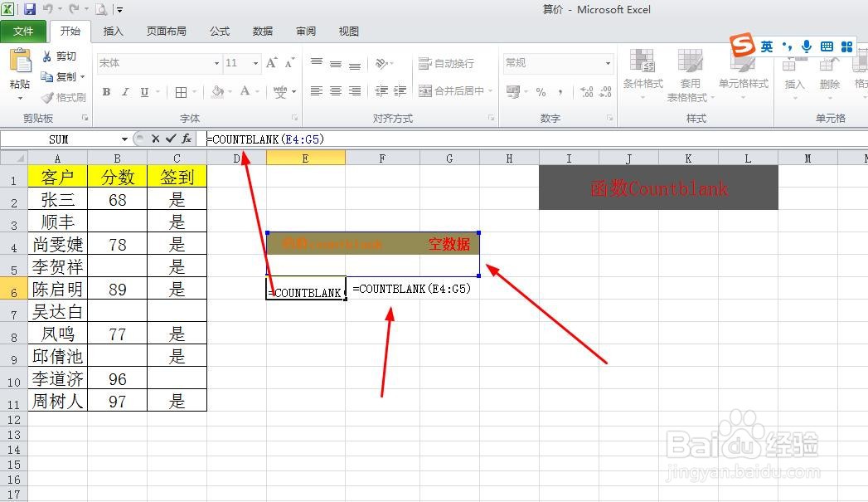This screenshot has width=868, height=502.
Task: Open the File (文件) tab
Action: [x=23, y=31]
